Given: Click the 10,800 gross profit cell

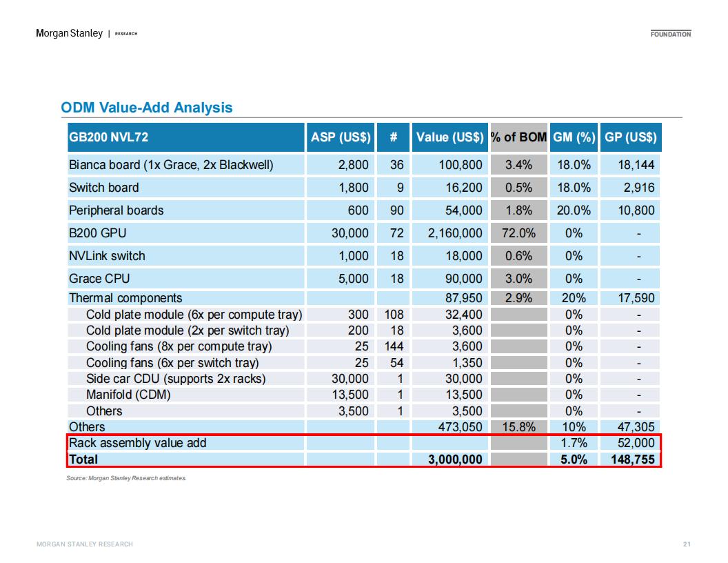Looking at the screenshot, I should (636, 210).
